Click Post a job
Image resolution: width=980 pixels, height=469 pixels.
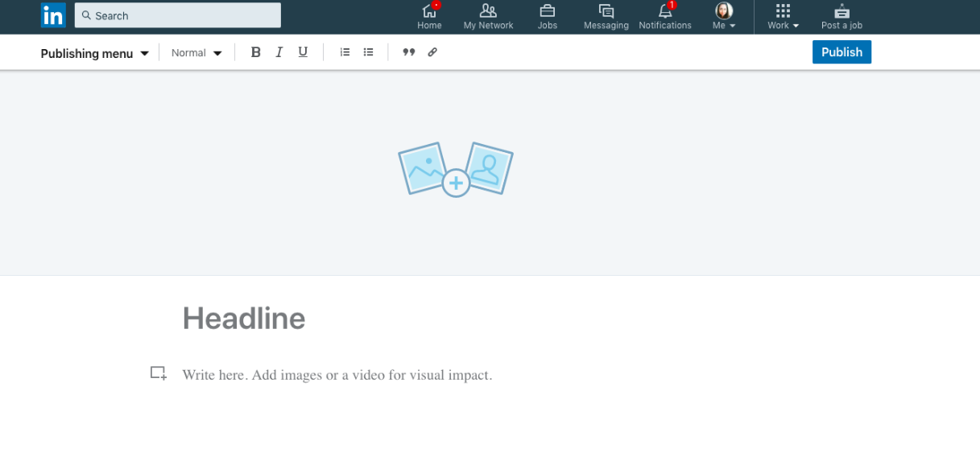841,16
